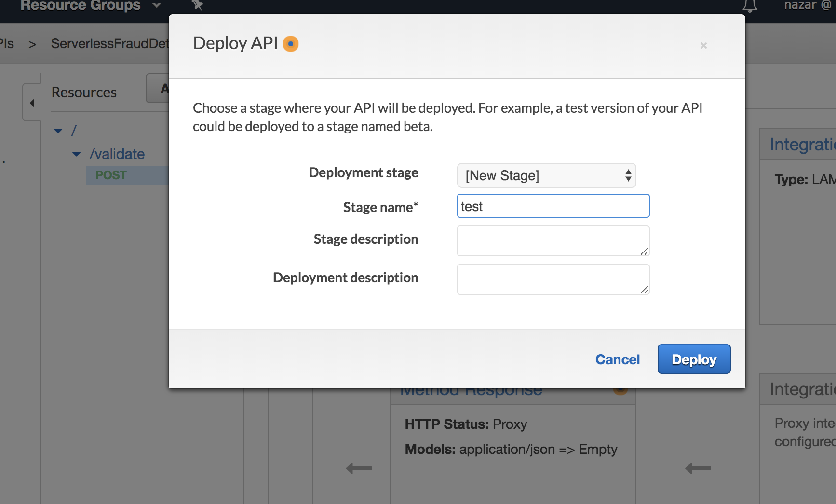Click resize handle of Stage description box

644,251
